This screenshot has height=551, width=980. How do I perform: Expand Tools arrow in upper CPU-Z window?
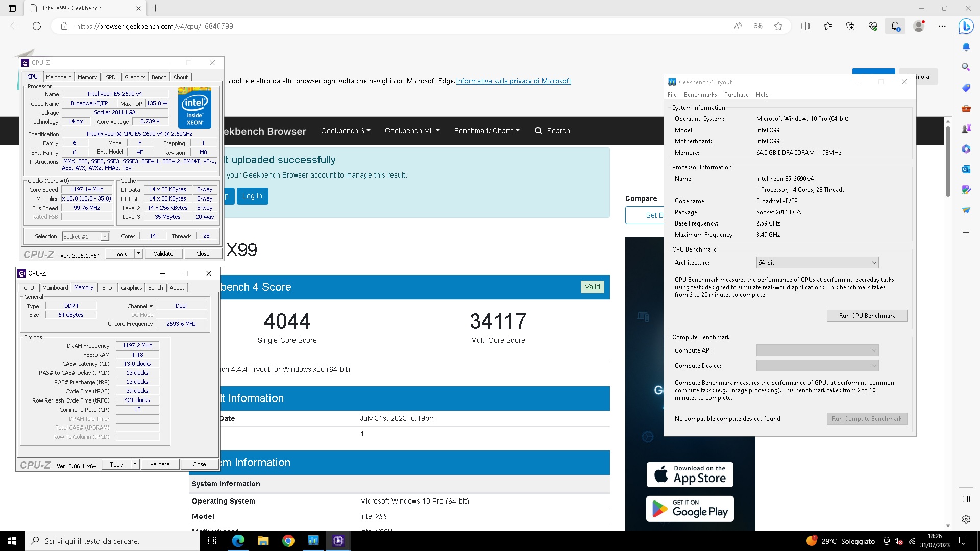click(x=138, y=254)
